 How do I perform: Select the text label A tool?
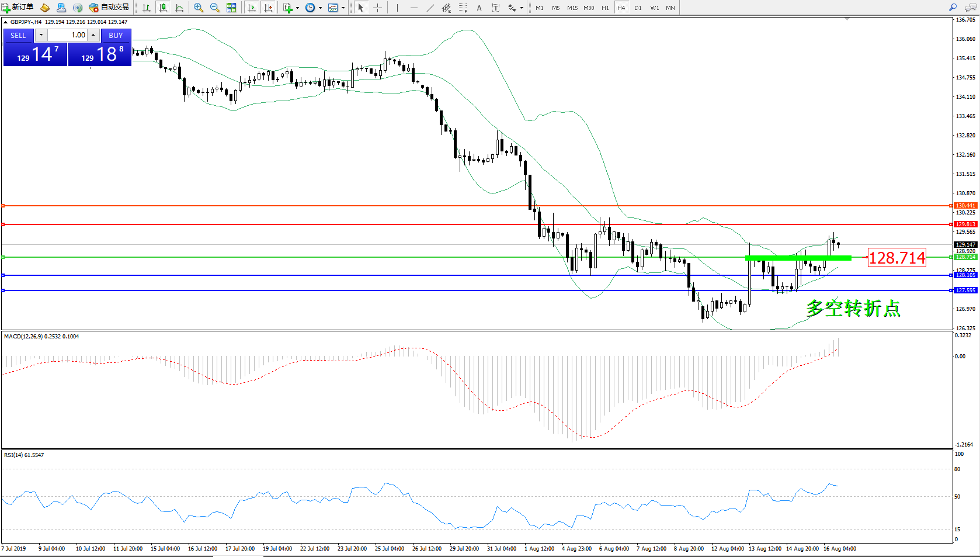(479, 8)
